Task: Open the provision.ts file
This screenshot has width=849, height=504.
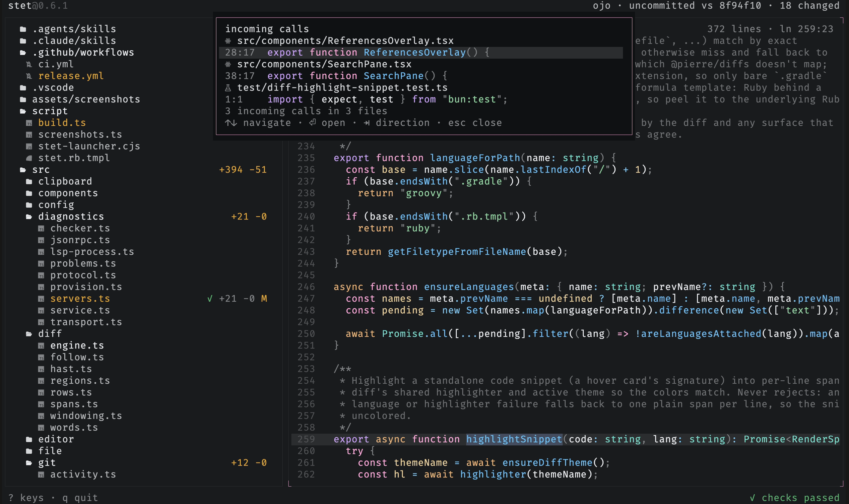Action: coord(86,287)
